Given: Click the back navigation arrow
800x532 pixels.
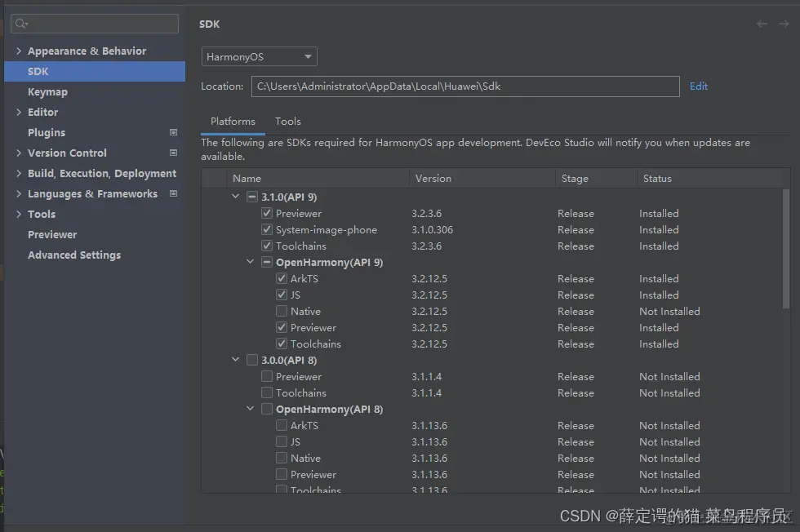Looking at the screenshot, I should coord(762,24).
